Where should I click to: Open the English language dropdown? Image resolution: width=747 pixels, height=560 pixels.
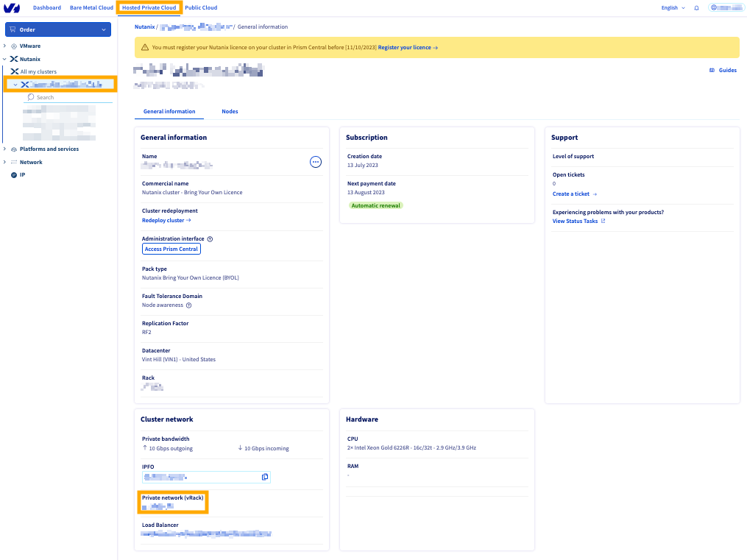click(x=673, y=8)
